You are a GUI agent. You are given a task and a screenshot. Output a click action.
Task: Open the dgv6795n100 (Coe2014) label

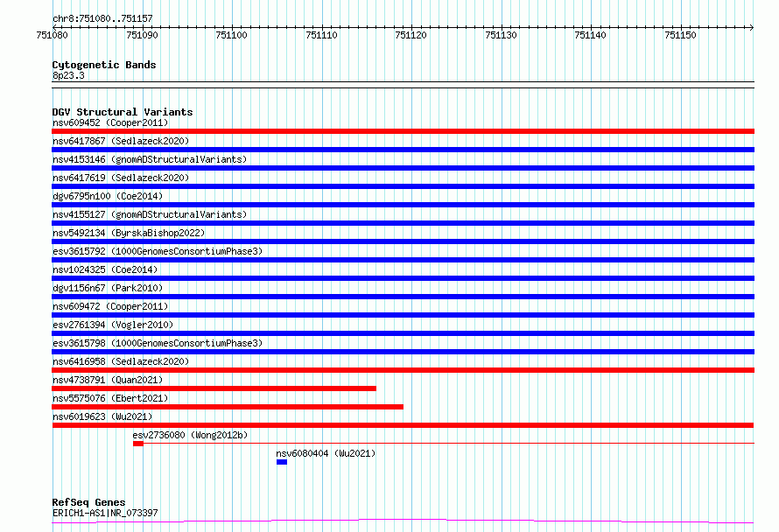(108, 196)
